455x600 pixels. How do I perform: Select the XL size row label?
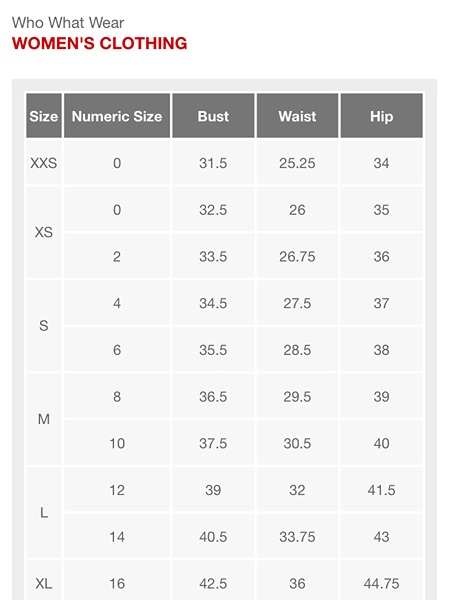click(44, 584)
